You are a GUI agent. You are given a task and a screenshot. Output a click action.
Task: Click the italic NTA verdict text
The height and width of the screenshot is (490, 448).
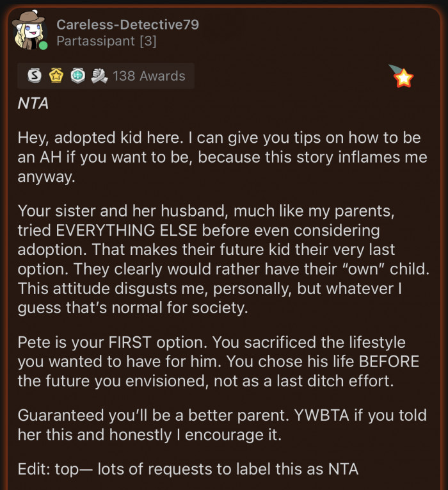[x=33, y=104]
